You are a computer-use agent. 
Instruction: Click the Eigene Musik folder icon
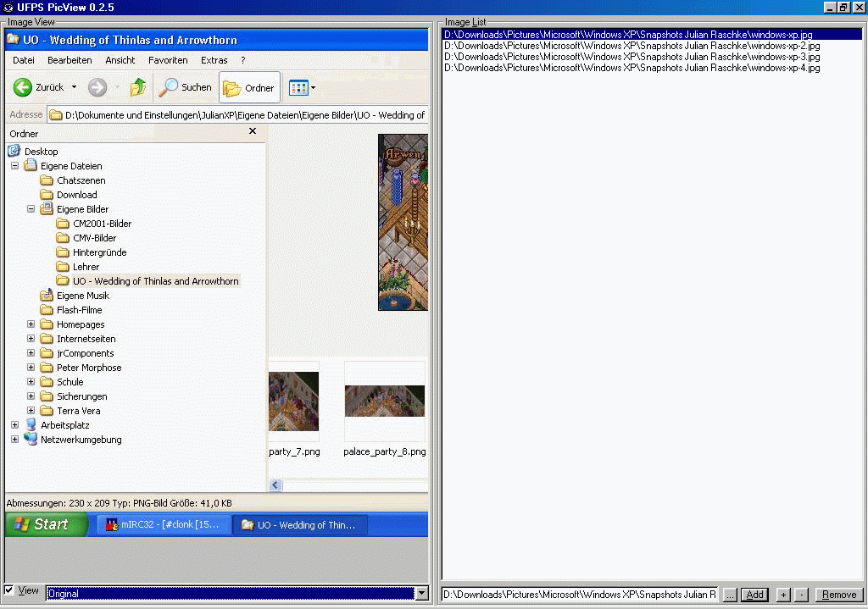[x=47, y=296]
